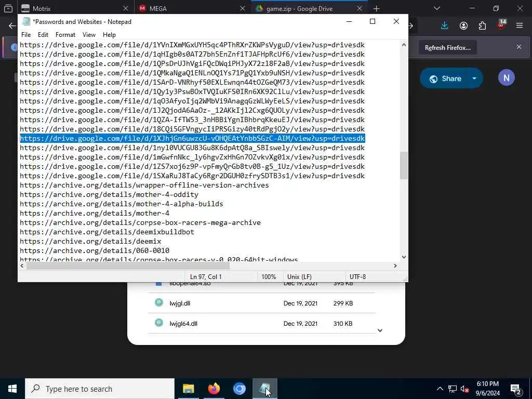
Task: Open the Google account avatar N
Action: tap(506, 78)
